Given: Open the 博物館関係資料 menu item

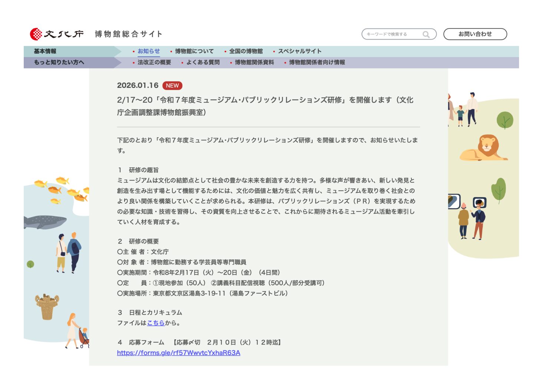Looking at the screenshot, I should click(x=254, y=62).
